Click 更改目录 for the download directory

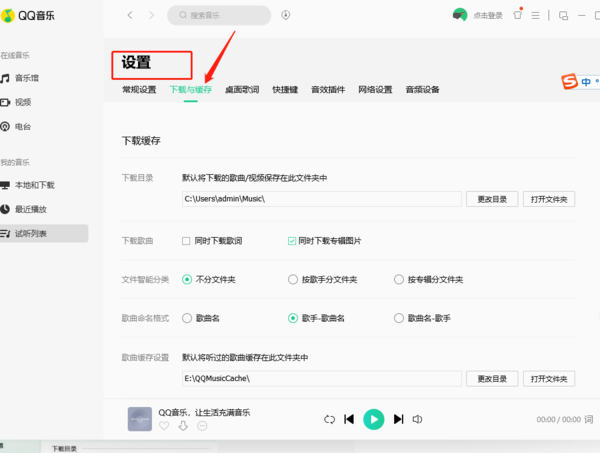click(x=491, y=199)
